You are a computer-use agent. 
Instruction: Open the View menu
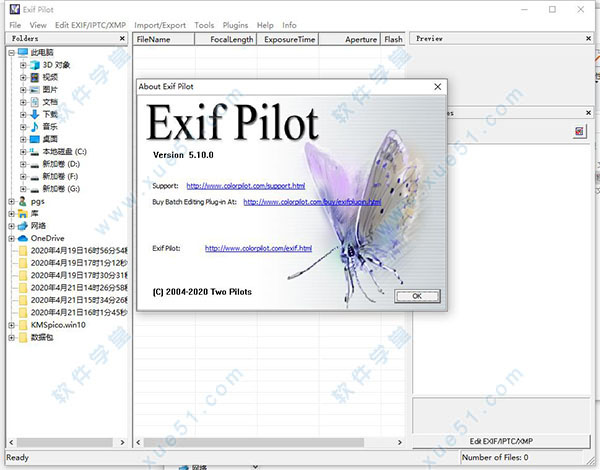tap(38, 25)
